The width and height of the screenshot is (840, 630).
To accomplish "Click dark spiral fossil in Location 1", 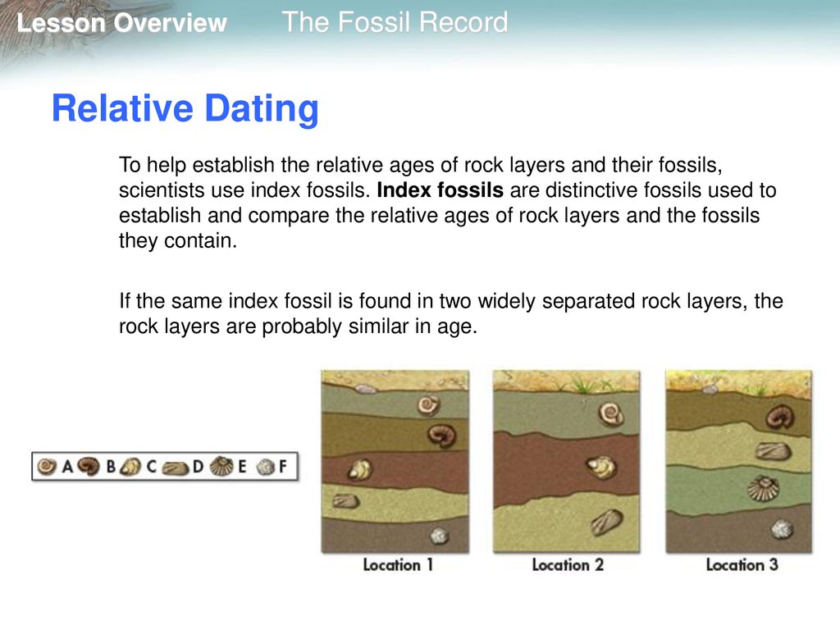I will (x=441, y=435).
